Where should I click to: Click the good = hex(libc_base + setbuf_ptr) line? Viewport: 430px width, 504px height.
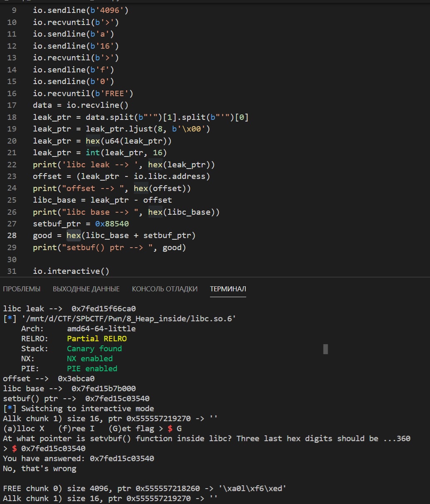tap(114, 236)
